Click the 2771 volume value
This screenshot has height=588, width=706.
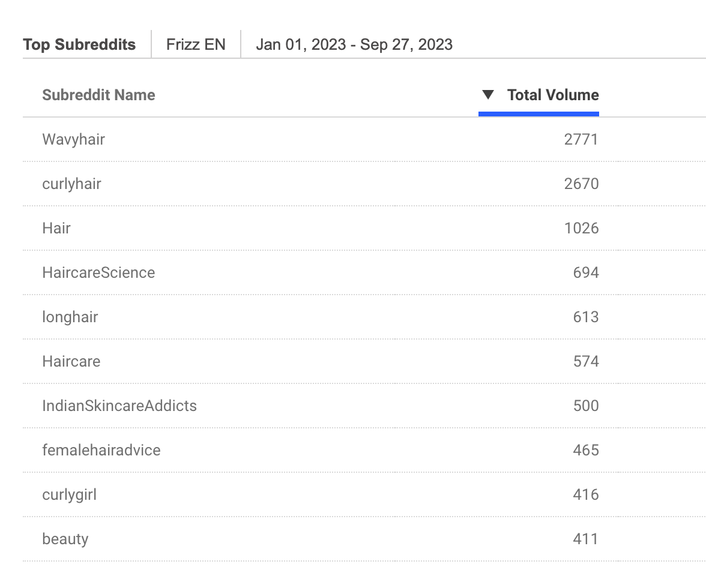tap(581, 139)
